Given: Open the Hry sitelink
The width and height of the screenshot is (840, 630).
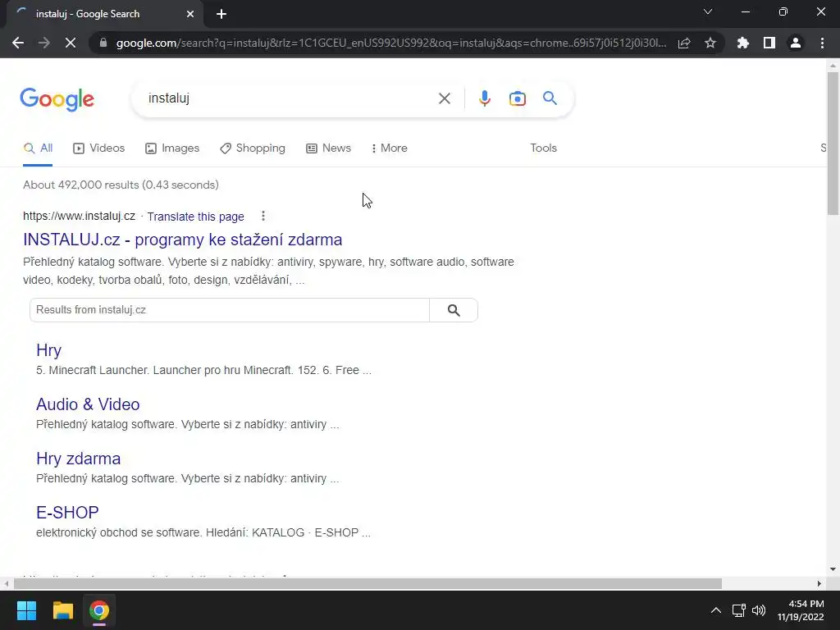Looking at the screenshot, I should coord(48,350).
